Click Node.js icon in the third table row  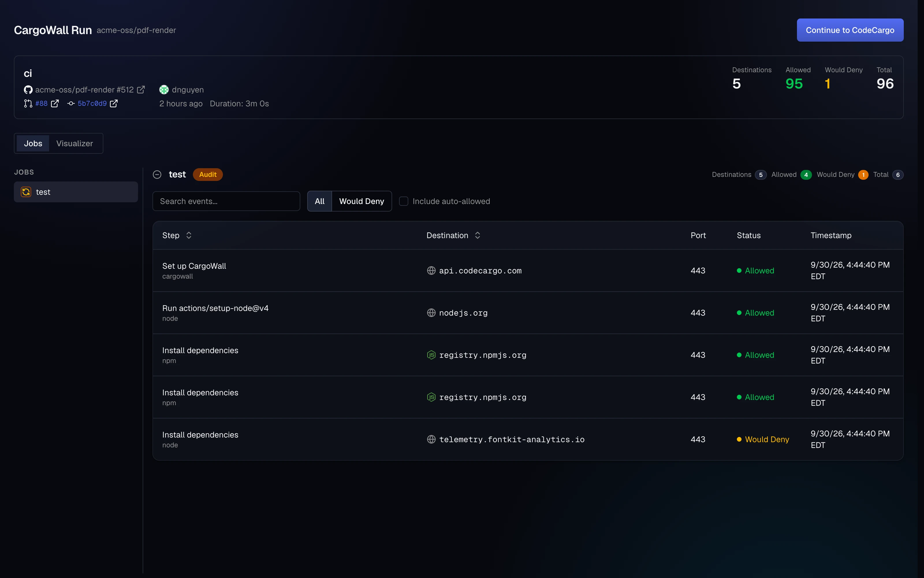click(431, 355)
